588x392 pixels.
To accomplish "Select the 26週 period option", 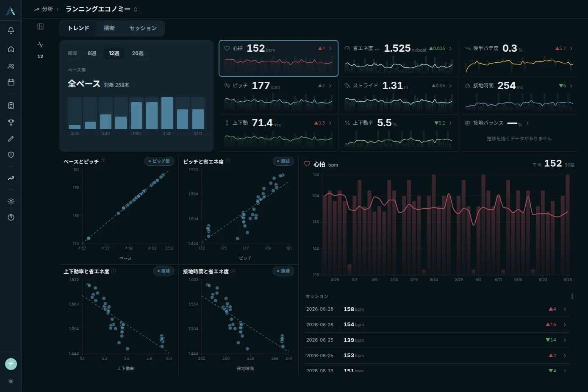I will 138,53.
